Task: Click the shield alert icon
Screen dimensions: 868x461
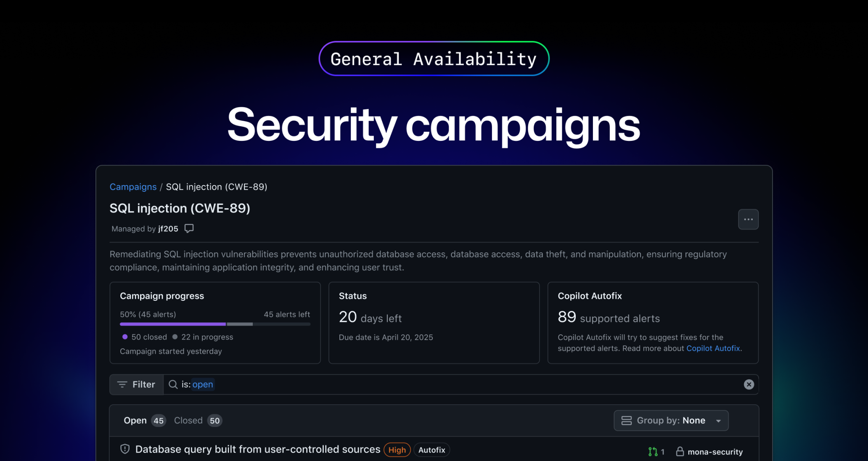Action: pos(125,449)
